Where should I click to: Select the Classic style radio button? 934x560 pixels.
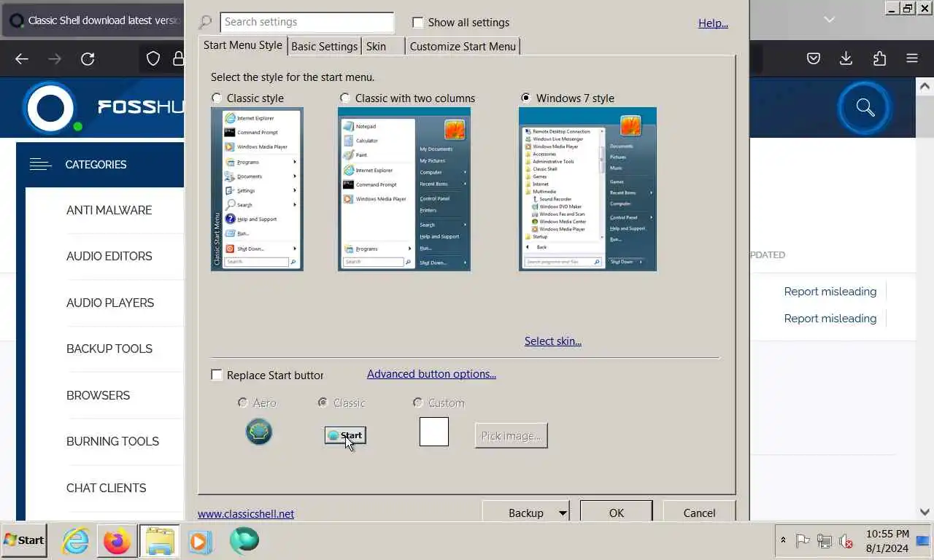click(x=217, y=98)
